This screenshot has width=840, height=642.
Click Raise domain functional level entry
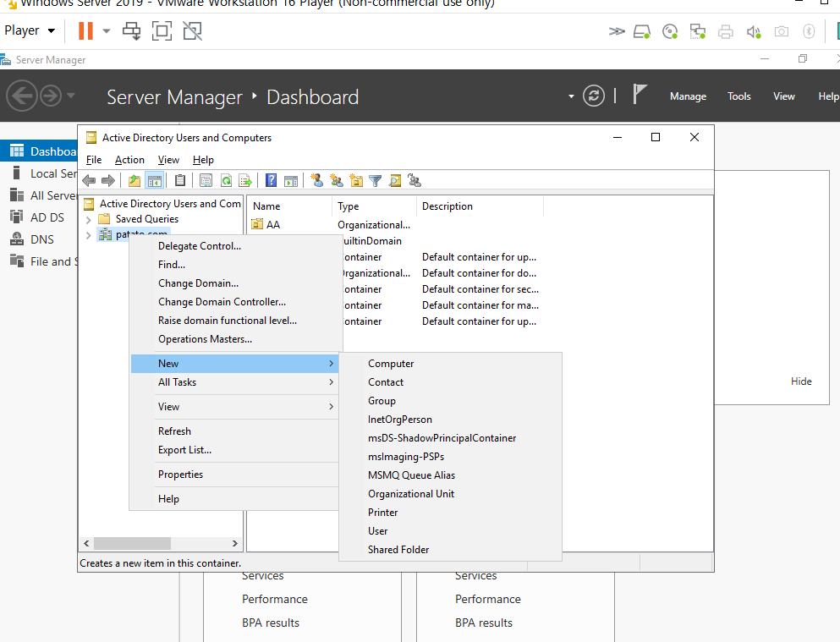click(234, 321)
